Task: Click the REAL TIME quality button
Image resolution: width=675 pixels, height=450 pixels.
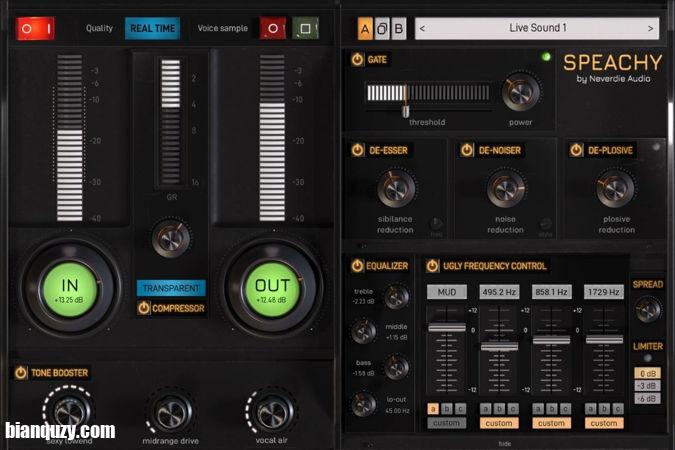Action: (x=152, y=28)
